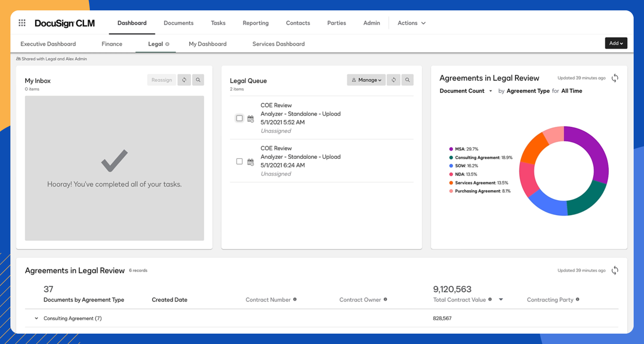Click the search icon in Legal Queue
The width and height of the screenshot is (644, 344).
407,80
